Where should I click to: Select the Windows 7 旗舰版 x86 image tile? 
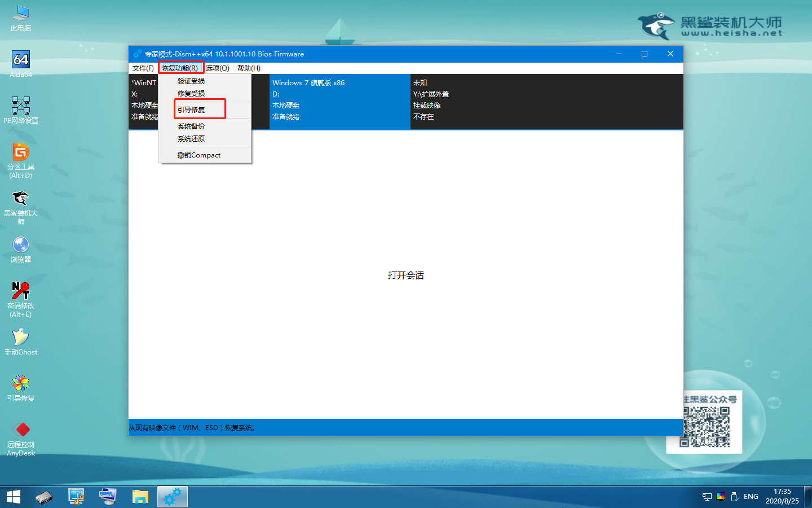tap(339, 100)
